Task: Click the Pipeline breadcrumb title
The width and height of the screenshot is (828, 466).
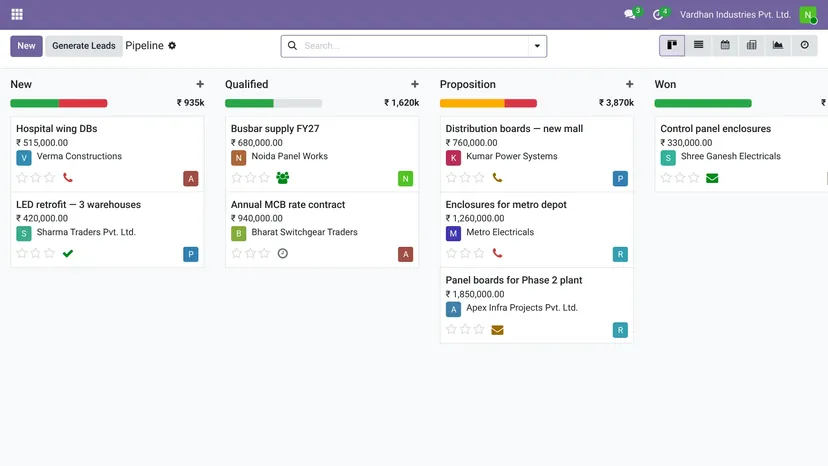Action: 144,45
